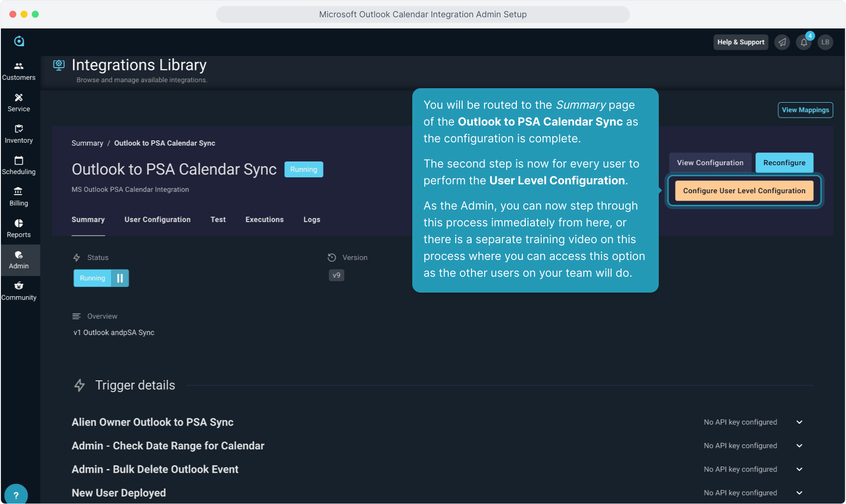
Task: Open the Scheduling section
Action: pos(19,166)
